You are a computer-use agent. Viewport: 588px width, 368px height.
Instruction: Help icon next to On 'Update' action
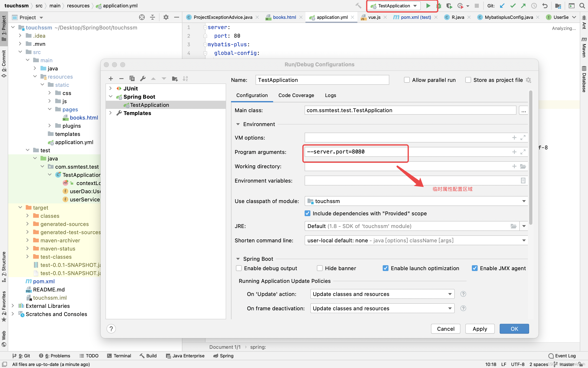click(463, 294)
